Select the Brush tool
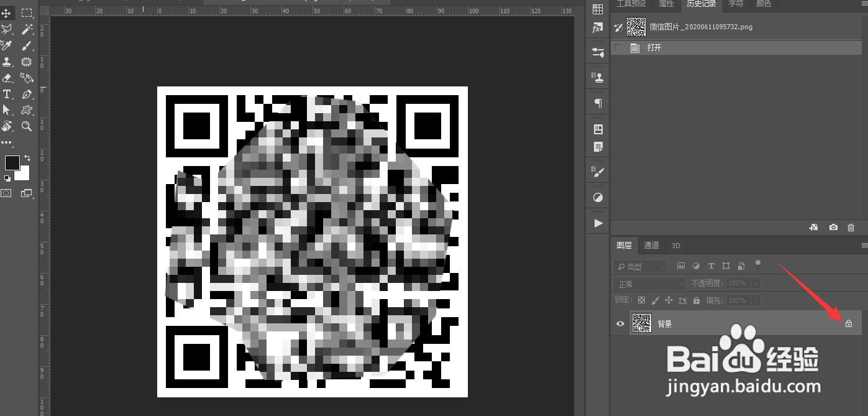 tap(27, 45)
